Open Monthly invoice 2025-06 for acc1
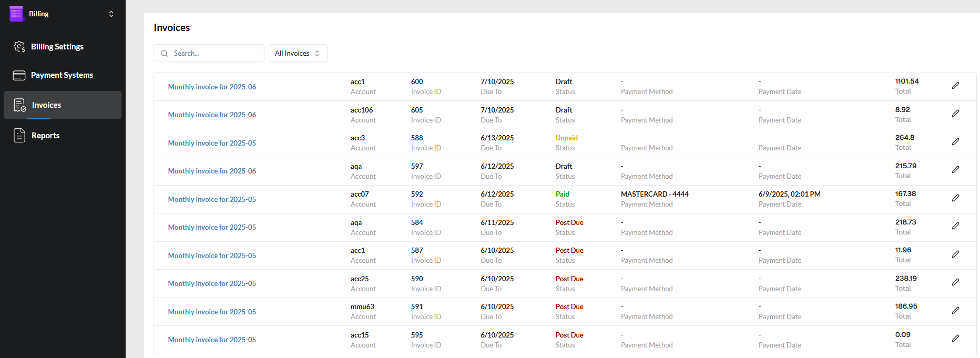This screenshot has height=358, width=980. (212, 87)
